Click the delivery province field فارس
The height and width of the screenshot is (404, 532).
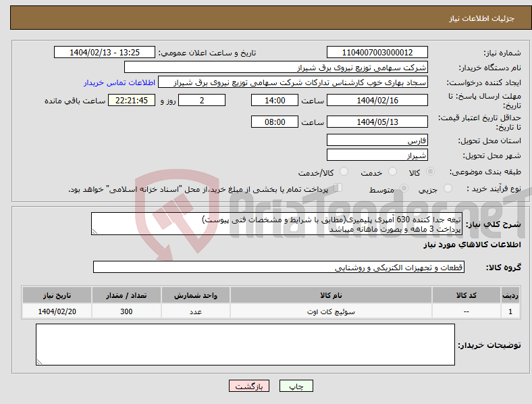pyautogui.click(x=377, y=140)
